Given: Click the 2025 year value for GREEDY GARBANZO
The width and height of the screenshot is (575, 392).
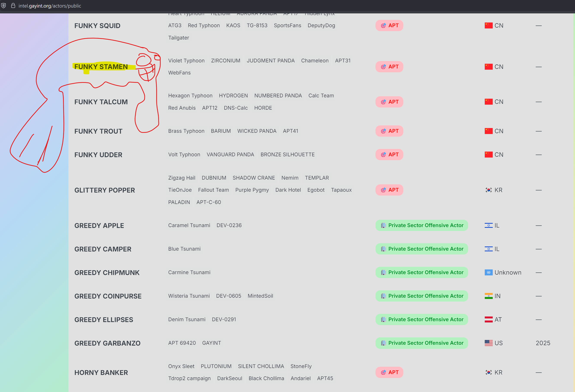Looking at the screenshot, I should (543, 343).
